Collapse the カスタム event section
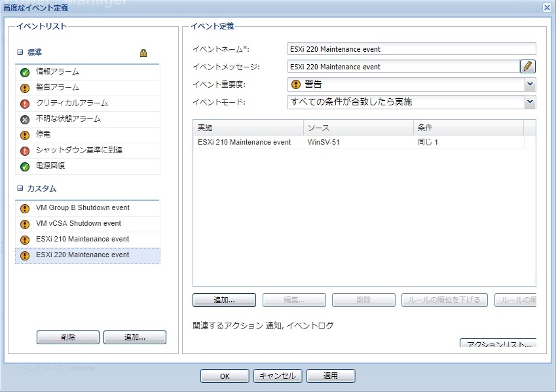The width and height of the screenshot is (556, 392). [x=20, y=188]
